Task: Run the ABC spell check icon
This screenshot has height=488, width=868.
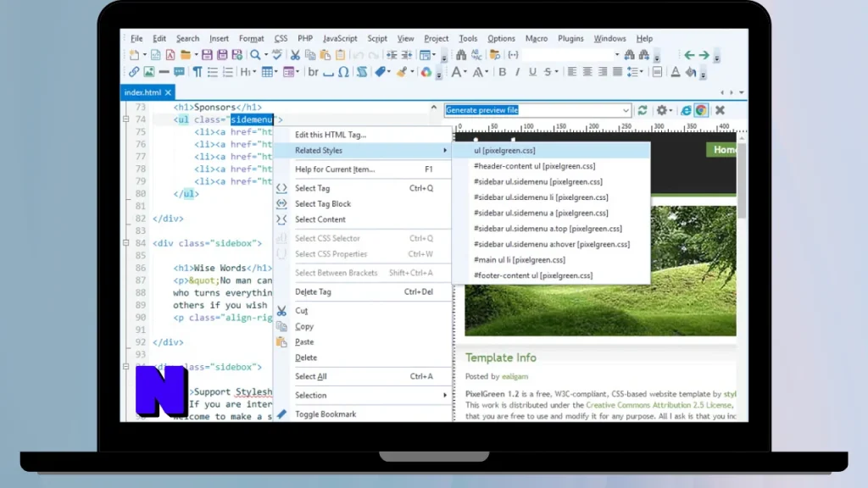Action: point(277,54)
